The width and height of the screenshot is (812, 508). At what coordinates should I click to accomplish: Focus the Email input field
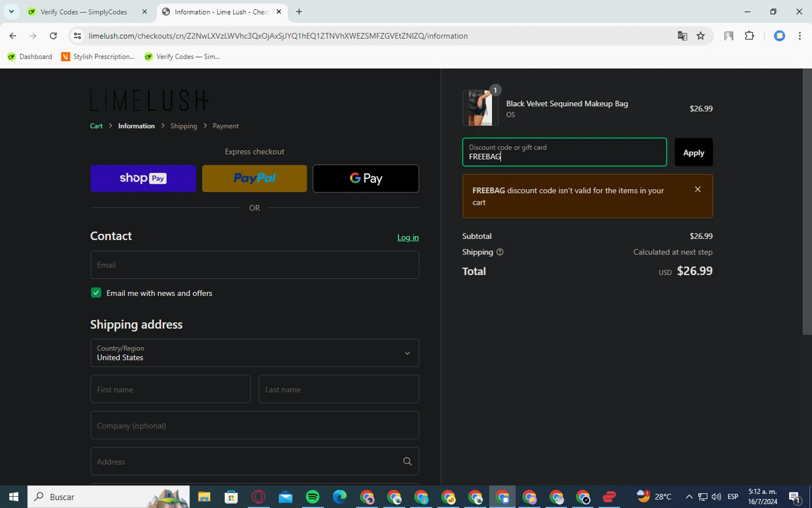(x=254, y=265)
